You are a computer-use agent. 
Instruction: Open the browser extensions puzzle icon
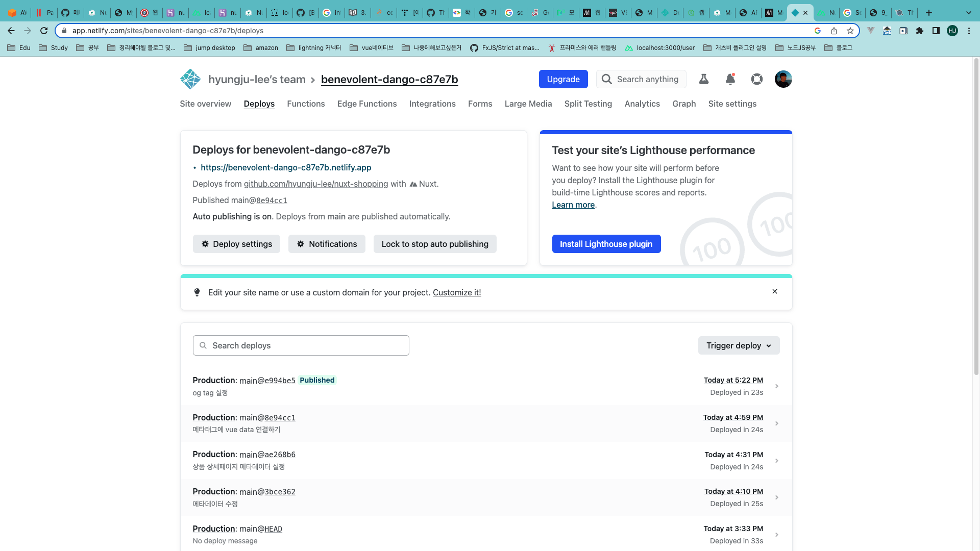pos(920,31)
